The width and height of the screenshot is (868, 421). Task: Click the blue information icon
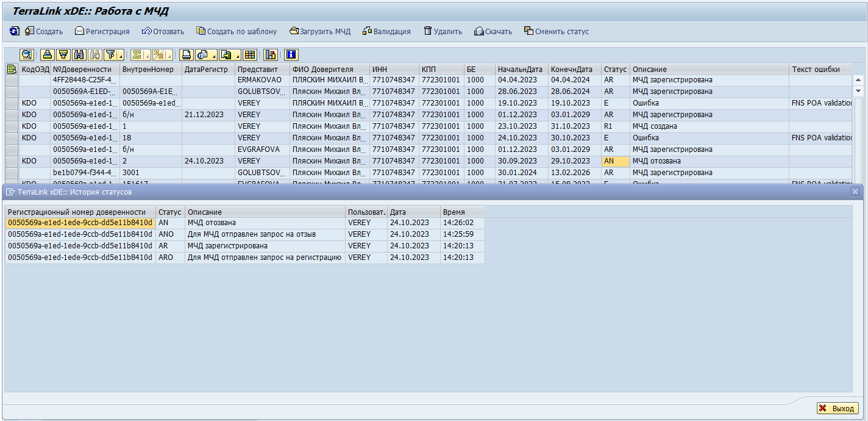tap(291, 55)
